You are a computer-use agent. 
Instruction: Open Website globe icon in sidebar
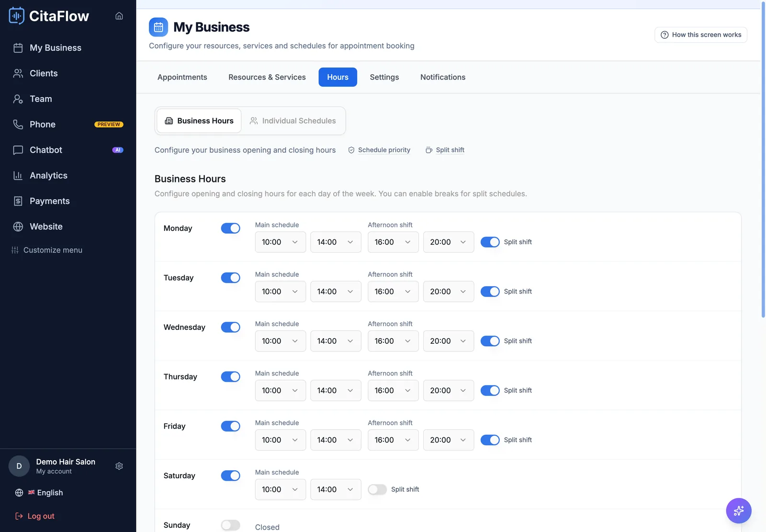(18, 226)
